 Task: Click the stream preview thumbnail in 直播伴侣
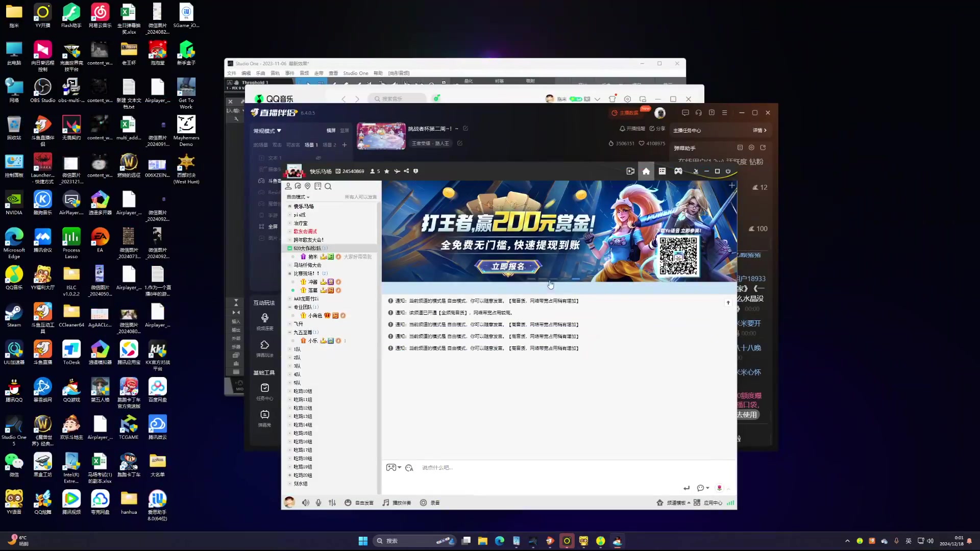tap(381, 136)
